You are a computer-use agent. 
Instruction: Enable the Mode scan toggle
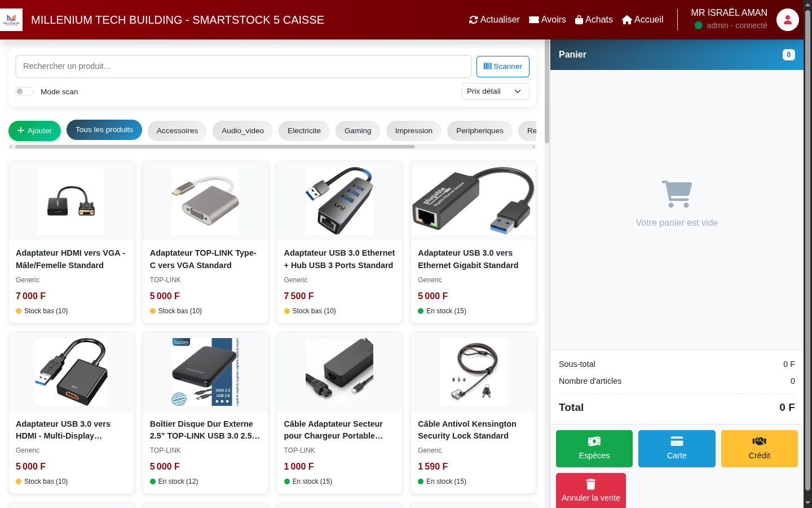coord(24,91)
